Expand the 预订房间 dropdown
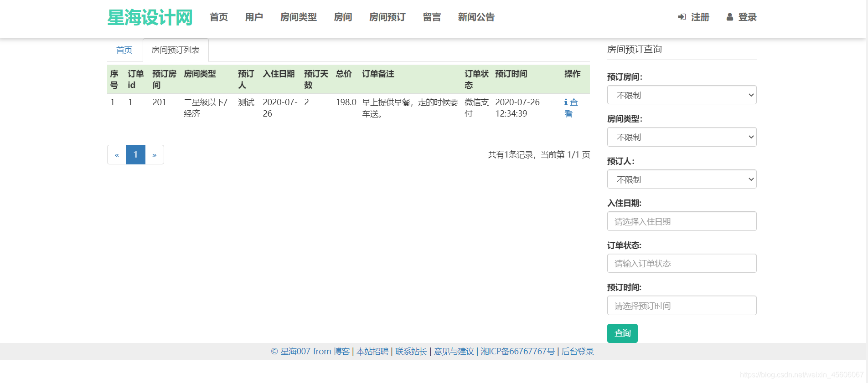This screenshot has height=383, width=868. coord(682,95)
